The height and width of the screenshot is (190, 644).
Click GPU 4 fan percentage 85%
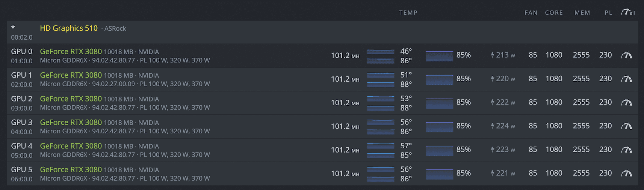pos(463,150)
